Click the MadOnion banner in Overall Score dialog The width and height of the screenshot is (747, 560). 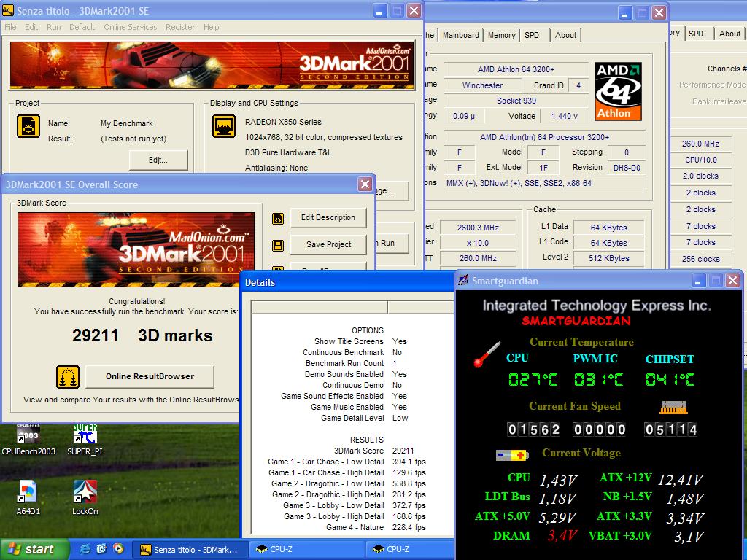tap(136, 249)
